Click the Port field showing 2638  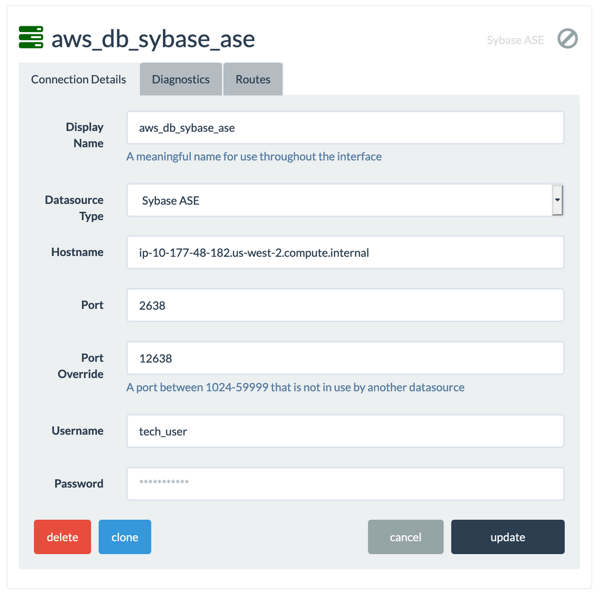tap(345, 305)
